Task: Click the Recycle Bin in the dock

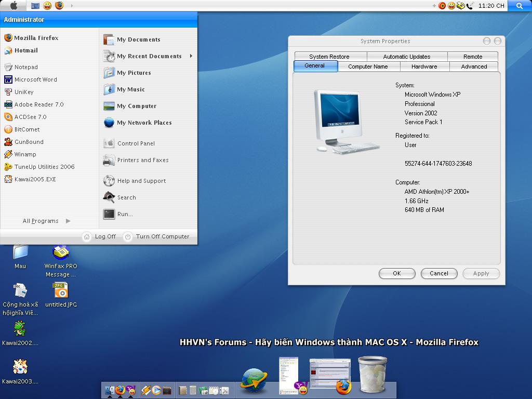Action: 373,374
